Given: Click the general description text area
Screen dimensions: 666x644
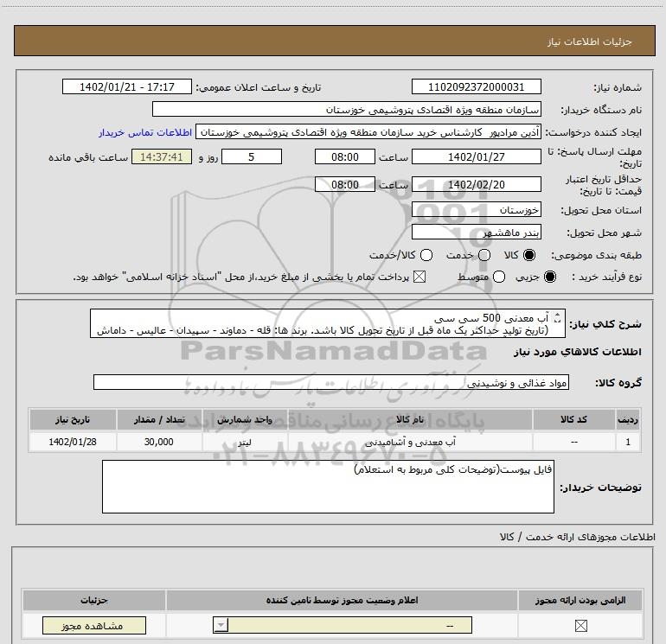Looking at the screenshot, I should pyautogui.click(x=328, y=323).
